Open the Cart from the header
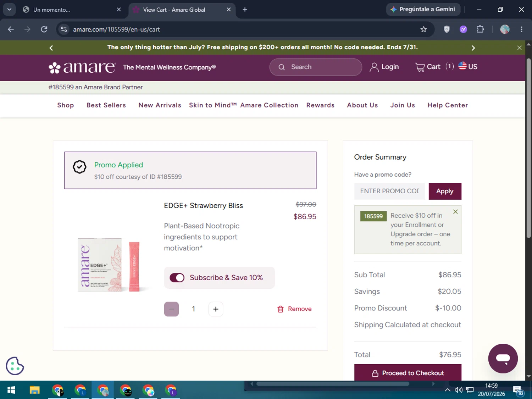 (x=434, y=67)
